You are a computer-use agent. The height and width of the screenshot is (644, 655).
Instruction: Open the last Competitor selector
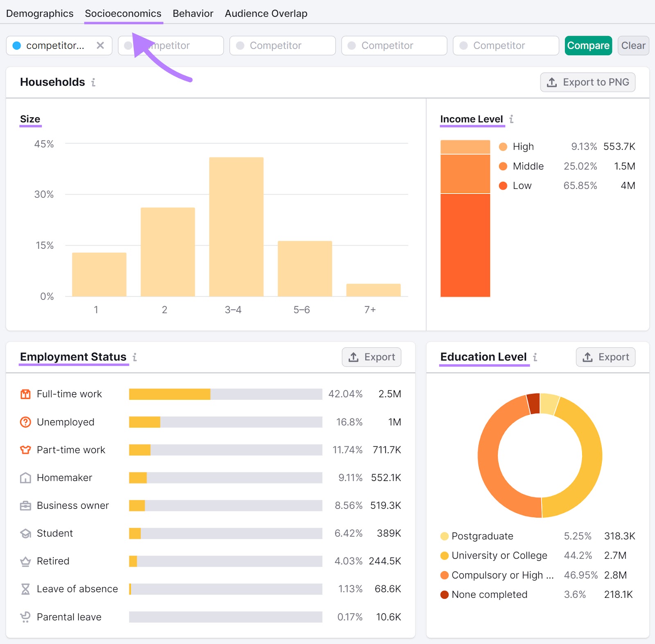pos(506,45)
